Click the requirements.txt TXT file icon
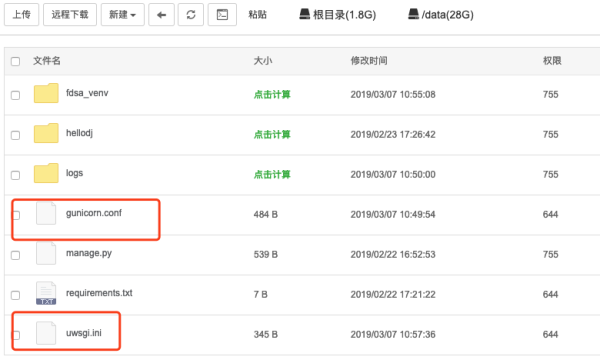This screenshot has width=600, height=360. point(46,293)
